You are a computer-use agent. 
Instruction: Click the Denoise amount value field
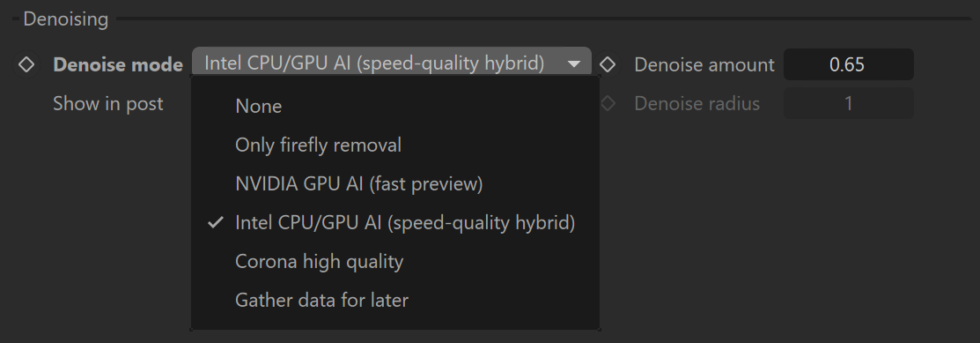point(848,64)
